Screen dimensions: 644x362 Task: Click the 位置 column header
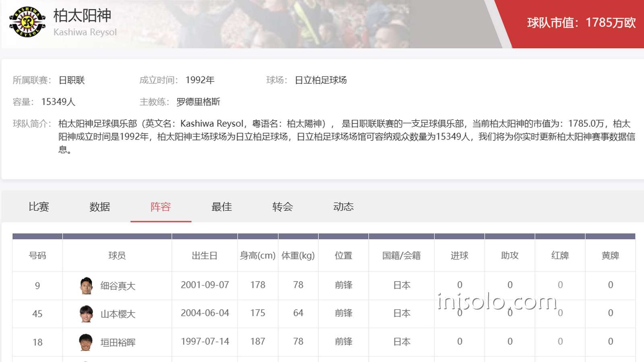tap(343, 255)
